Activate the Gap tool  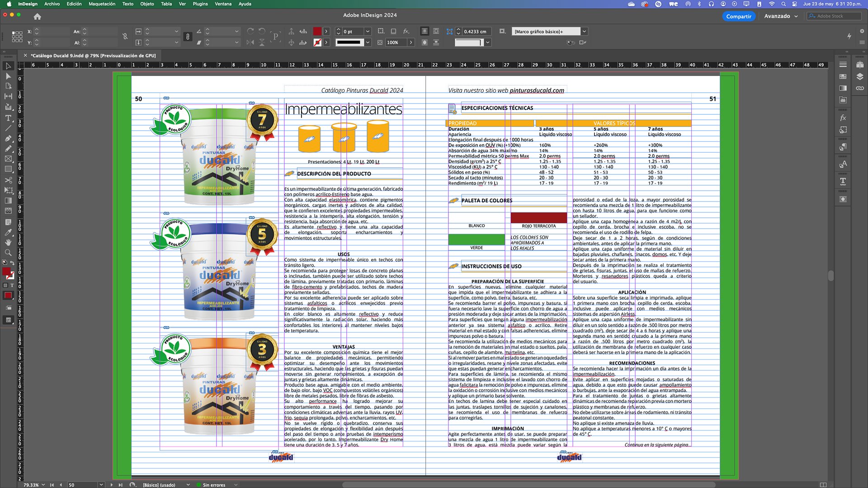[8, 96]
